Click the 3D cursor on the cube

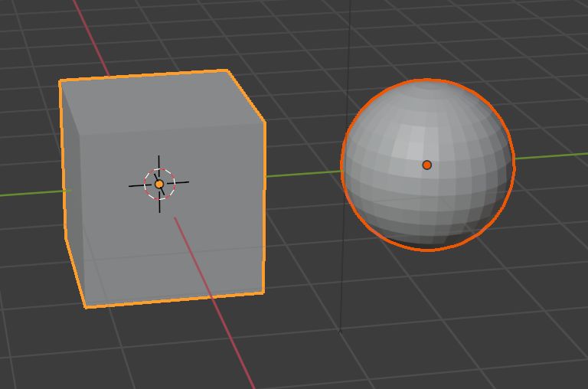click(x=159, y=184)
